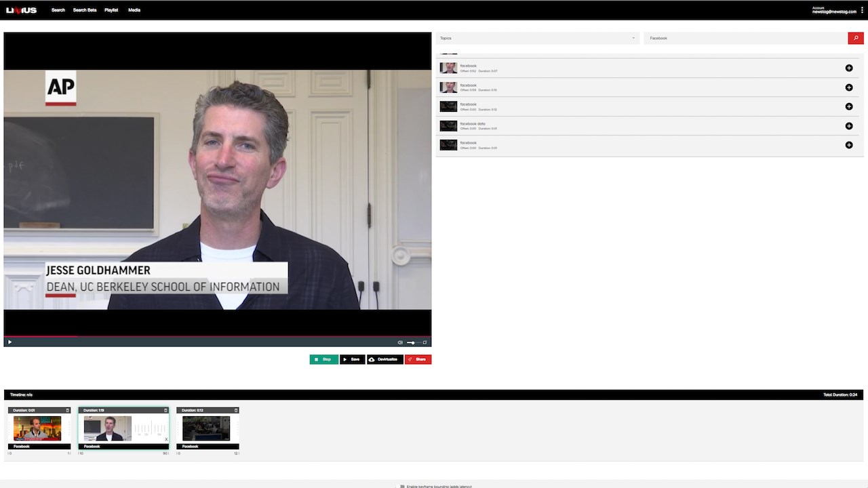Open the Playlist menu item
Viewport: 868px width, 488px height.
tap(111, 10)
